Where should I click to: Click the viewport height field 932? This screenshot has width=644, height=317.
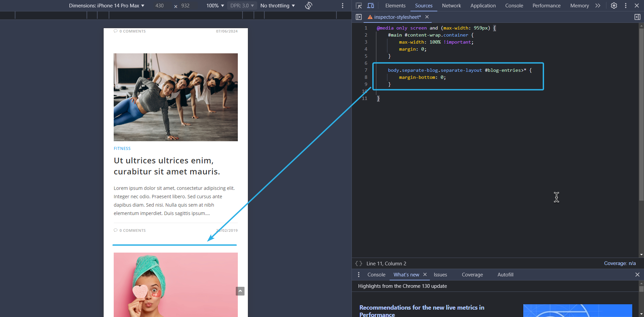pos(185,6)
